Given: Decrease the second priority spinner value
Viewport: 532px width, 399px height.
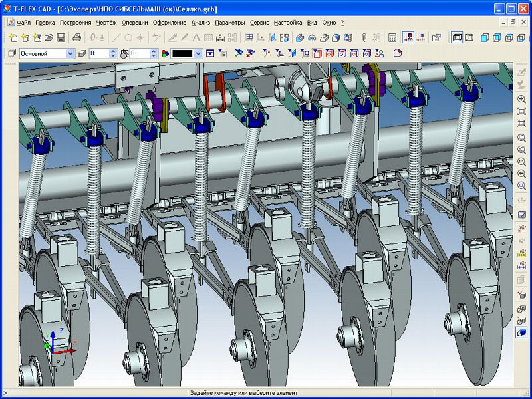Looking at the screenshot, I should (x=154, y=56).
